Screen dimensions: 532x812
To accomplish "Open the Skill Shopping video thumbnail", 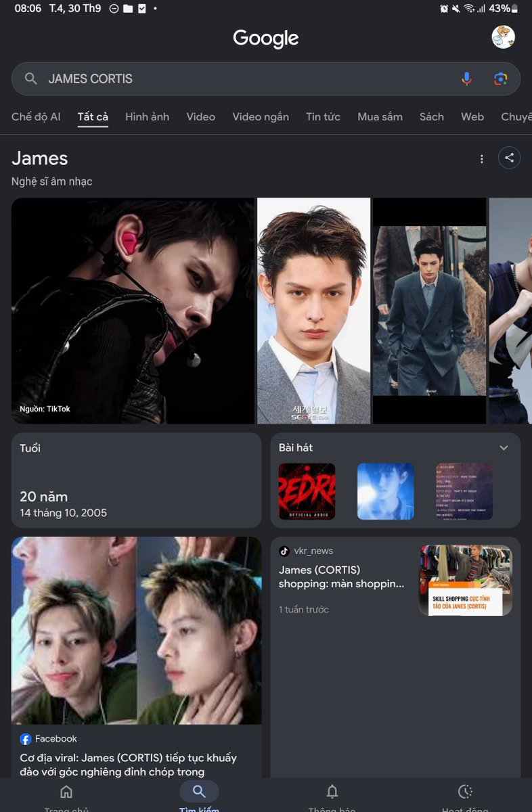I will coord(465,580).
